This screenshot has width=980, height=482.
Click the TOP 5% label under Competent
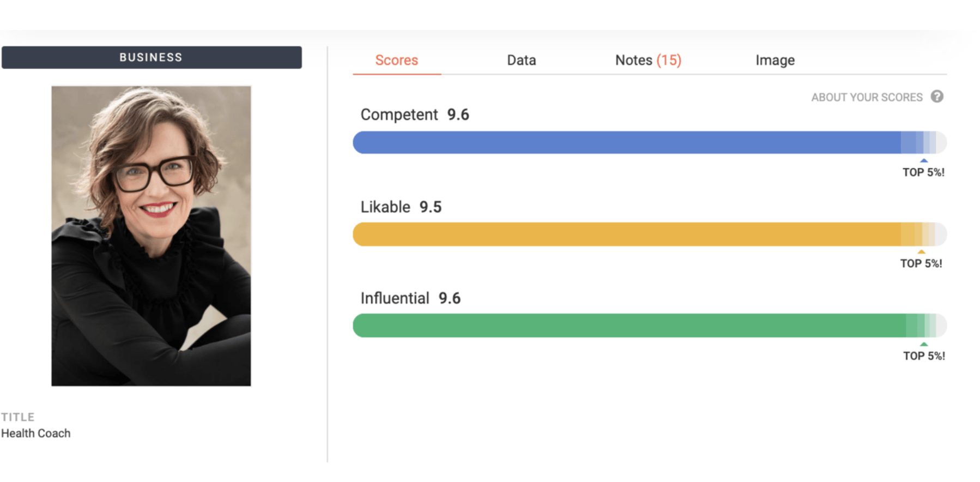pos(923,172)
